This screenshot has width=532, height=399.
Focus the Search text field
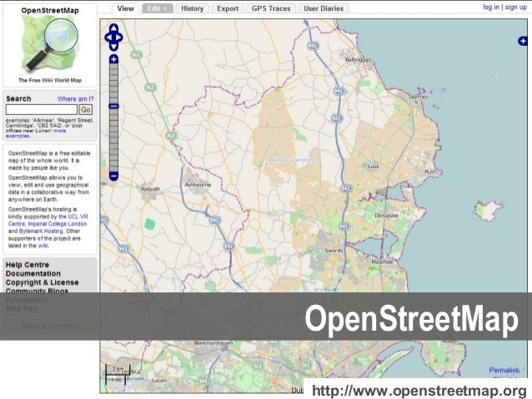tap(41, 109)
